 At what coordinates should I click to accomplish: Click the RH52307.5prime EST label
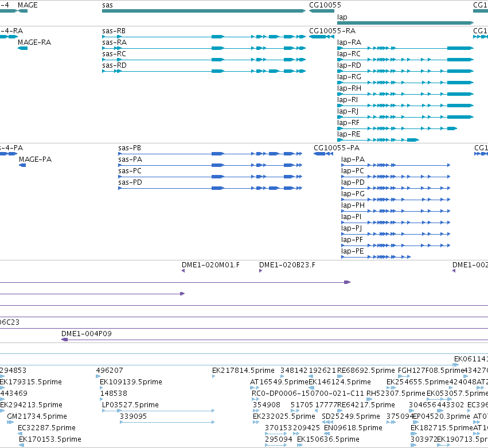click(x=396, y=394)
